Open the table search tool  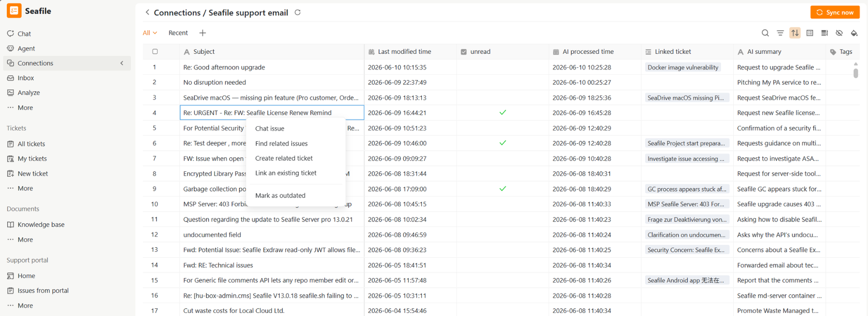coord(765,33)
